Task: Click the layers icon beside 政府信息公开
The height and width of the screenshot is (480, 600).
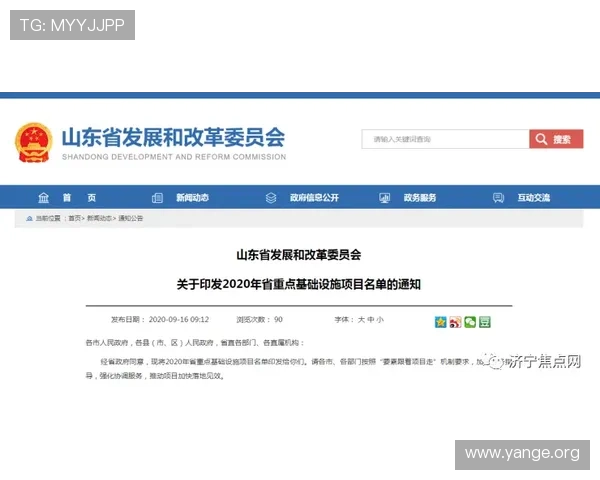Action: tap(271, 198)
